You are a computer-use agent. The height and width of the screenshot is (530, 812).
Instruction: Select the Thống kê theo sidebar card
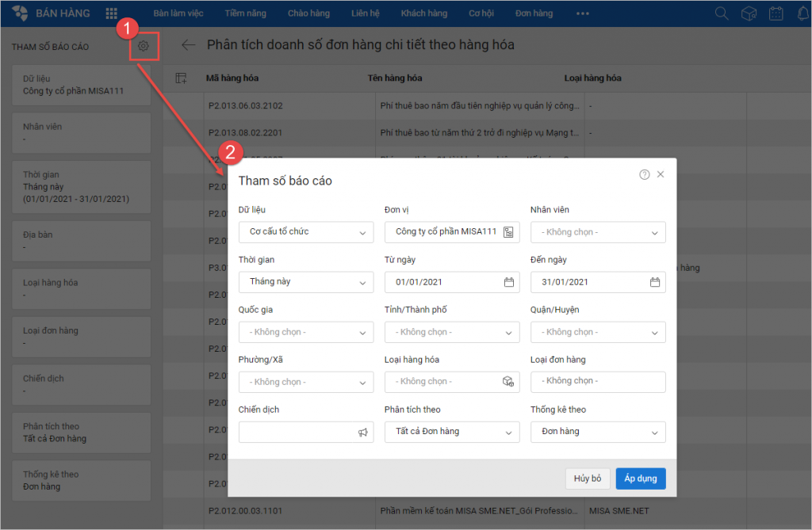point(82,481)
